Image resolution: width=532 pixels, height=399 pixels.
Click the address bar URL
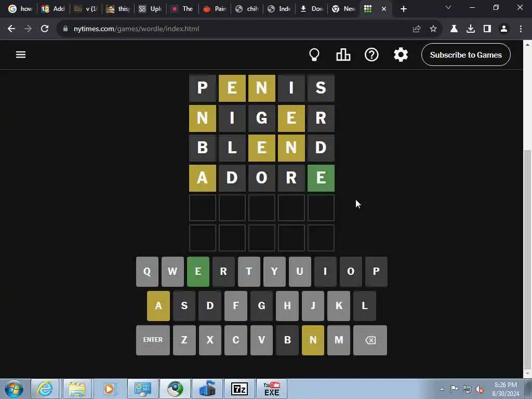click(x=137, y=29)
